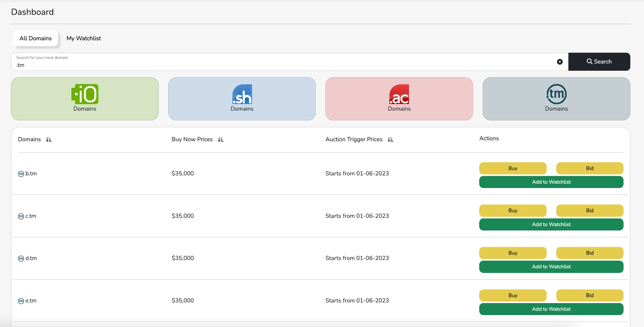Choose the .tm Domains card

(x=556, y=99)
